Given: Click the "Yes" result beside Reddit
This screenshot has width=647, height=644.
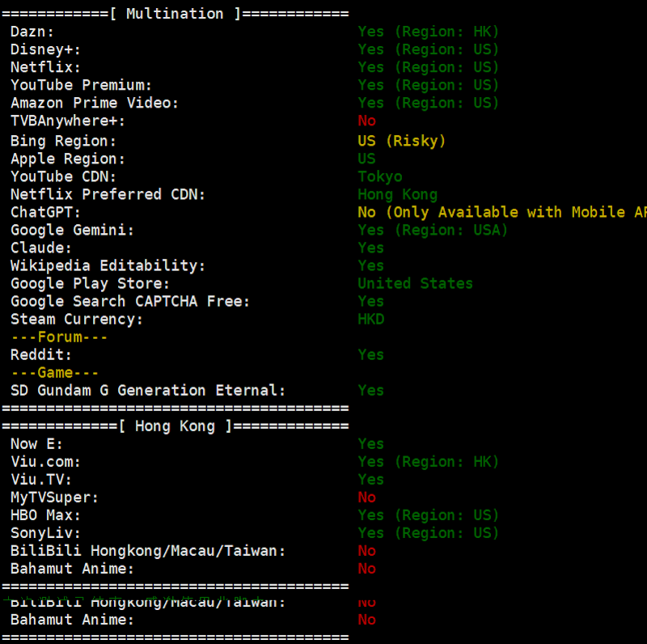Looking at the screenshot, I should pos(371,355).
